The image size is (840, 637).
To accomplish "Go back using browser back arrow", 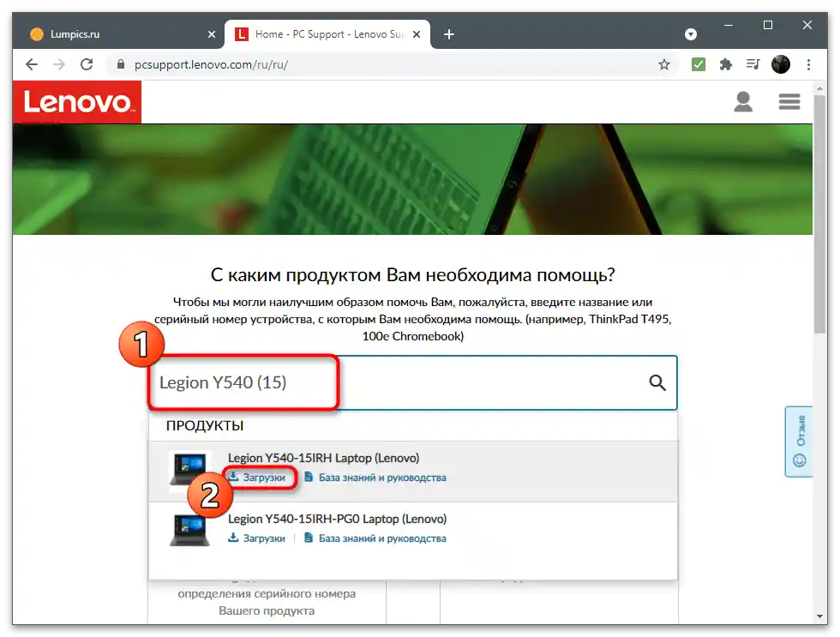I will point(32,65).
